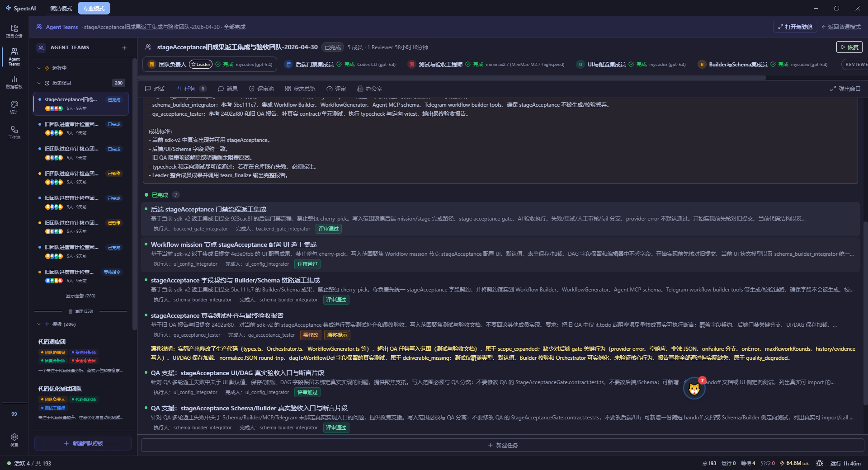This screenshot has width=868, height=470.
Task: Open the 评审池 tab
Action: (x=261, y=89)
